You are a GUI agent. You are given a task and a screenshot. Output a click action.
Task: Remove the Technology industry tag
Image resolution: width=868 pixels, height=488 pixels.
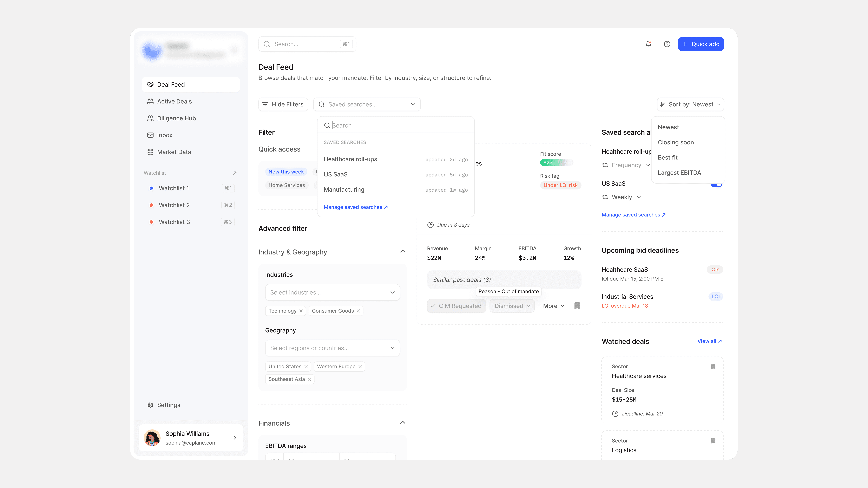(x=301, y=311)
